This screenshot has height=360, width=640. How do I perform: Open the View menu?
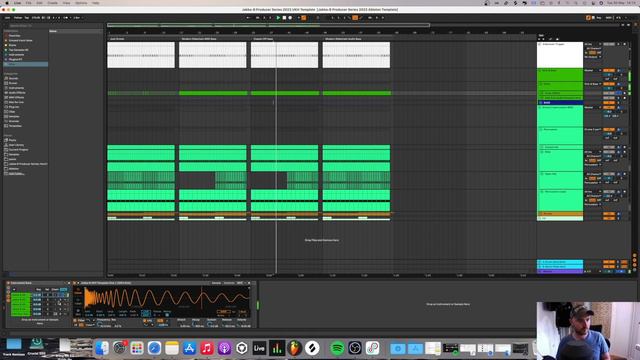click(x=66, y=3)
